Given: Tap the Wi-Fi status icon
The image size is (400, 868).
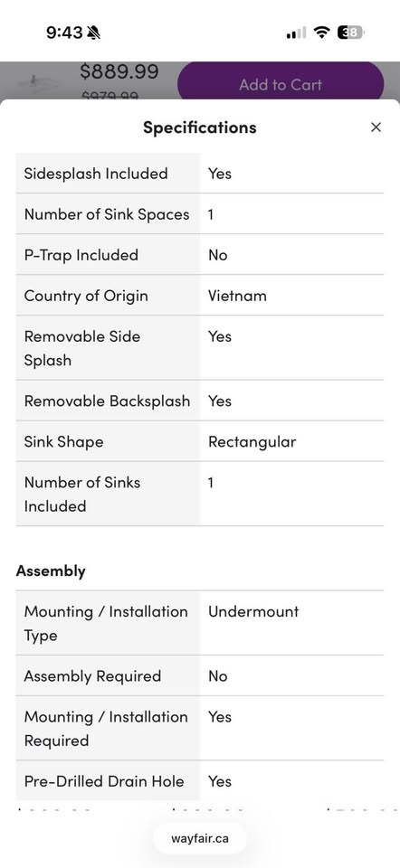Looking at the screenshot, I should (x=321, y=33).
